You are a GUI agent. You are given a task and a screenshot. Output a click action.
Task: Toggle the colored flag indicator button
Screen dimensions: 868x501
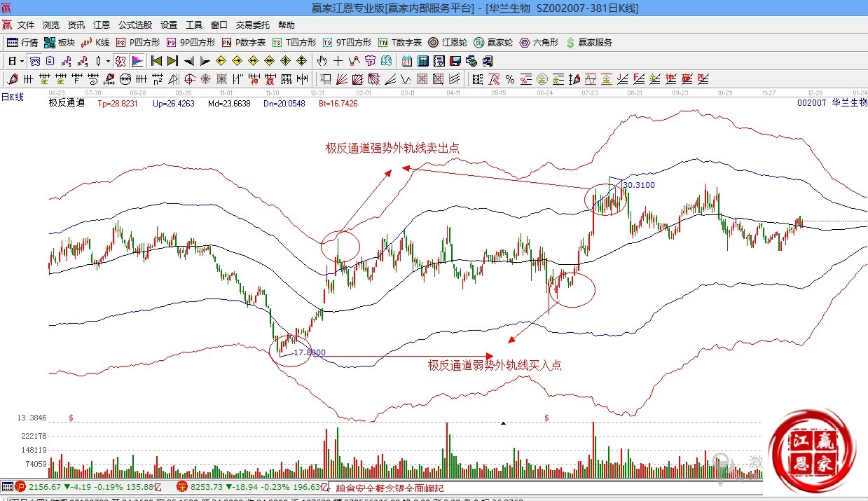tap(137, 61)
